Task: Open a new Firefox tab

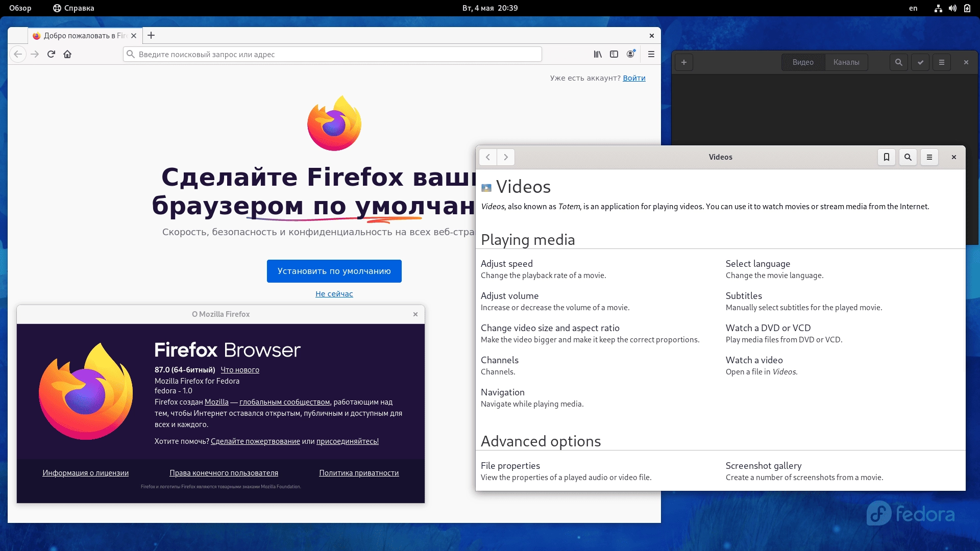Action: [x=151, y=35]
